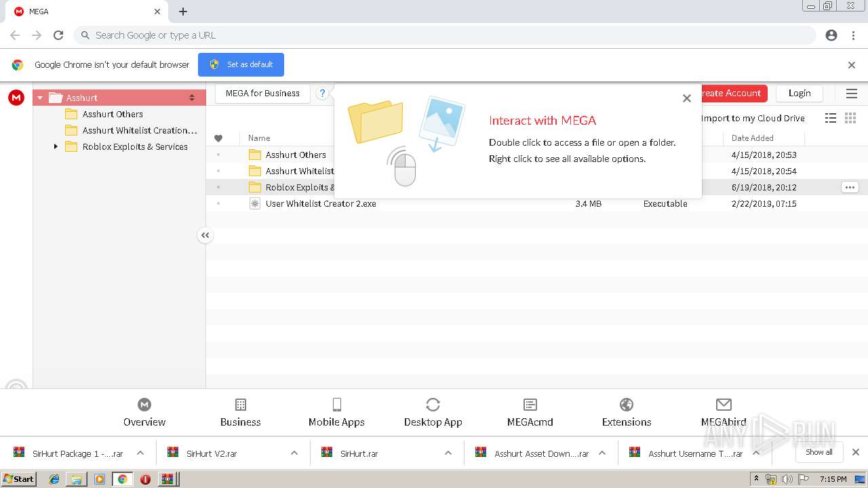The image size is (868, 488).
Task: Open options for Roblox Exploits row
Action: click(x=850, y=187)
